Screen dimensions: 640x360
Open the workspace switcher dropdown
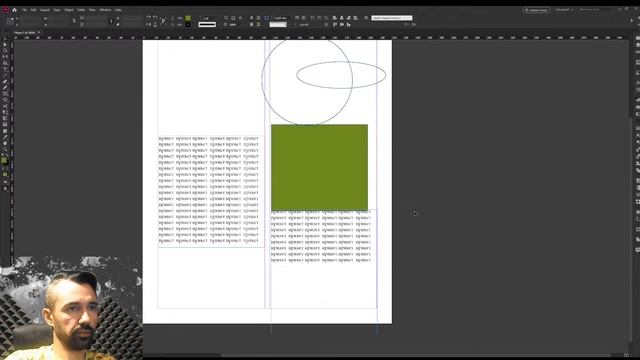(564, 10)
